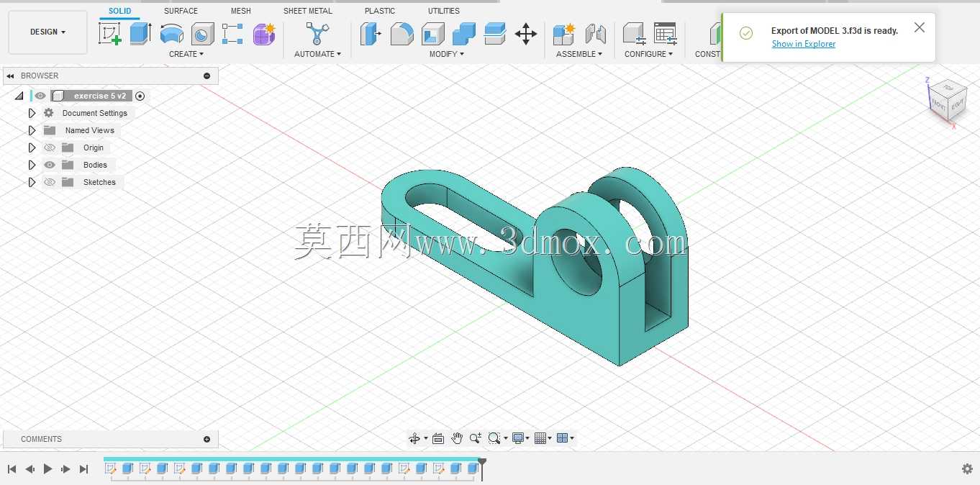980x485 pixels.
Task: Select the Combine tool
Action: [x=464, y=34]
